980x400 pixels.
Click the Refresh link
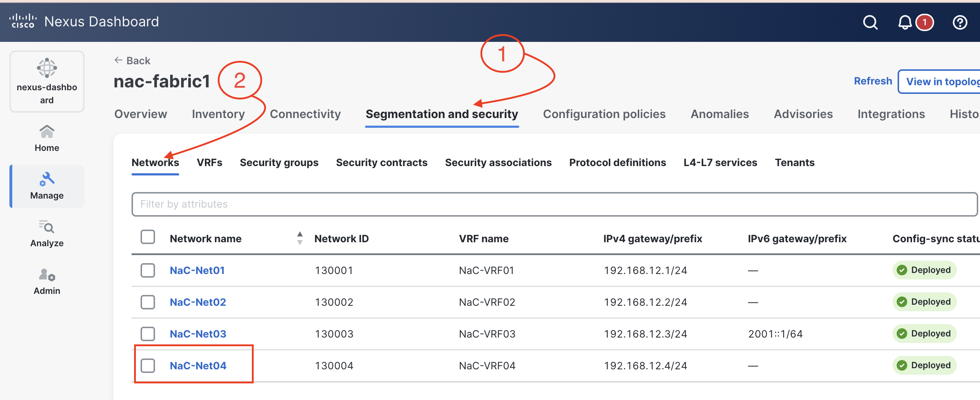[873, 81]
